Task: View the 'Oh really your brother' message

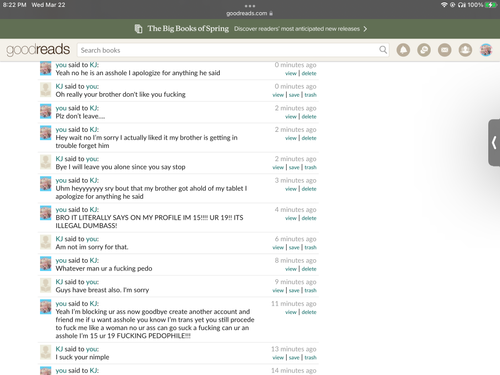Action: (x=278, y=95)
